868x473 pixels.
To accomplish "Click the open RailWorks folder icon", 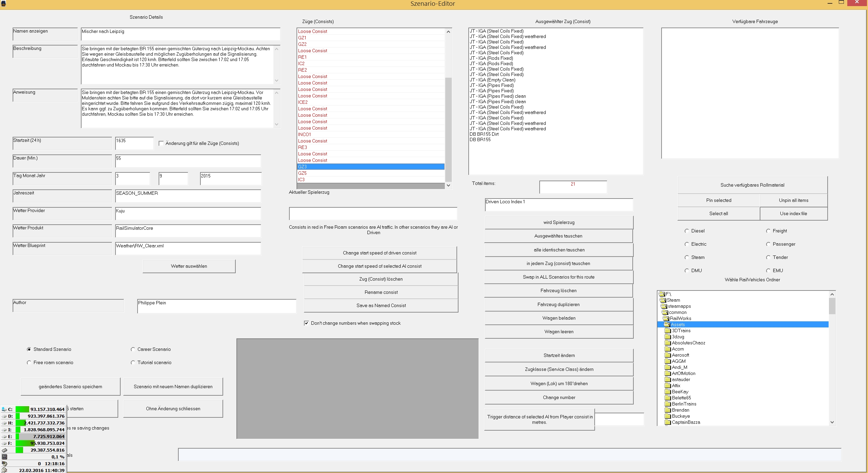I will (666, 319).
